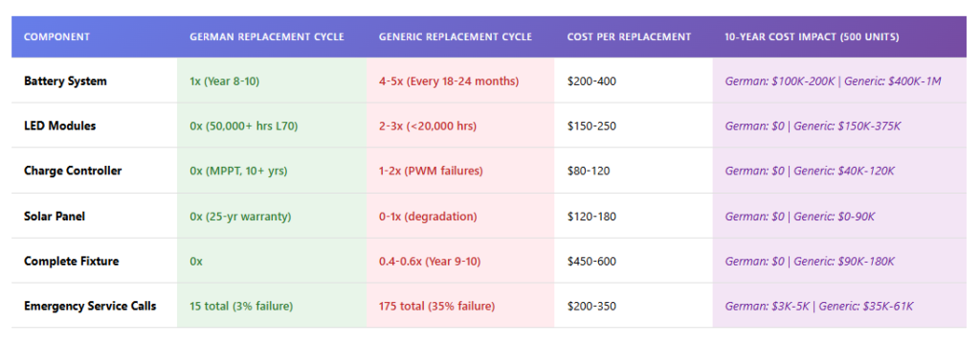
Task: Click the cell '0-1x (degradation)'
Action: [x=428, y=216]
